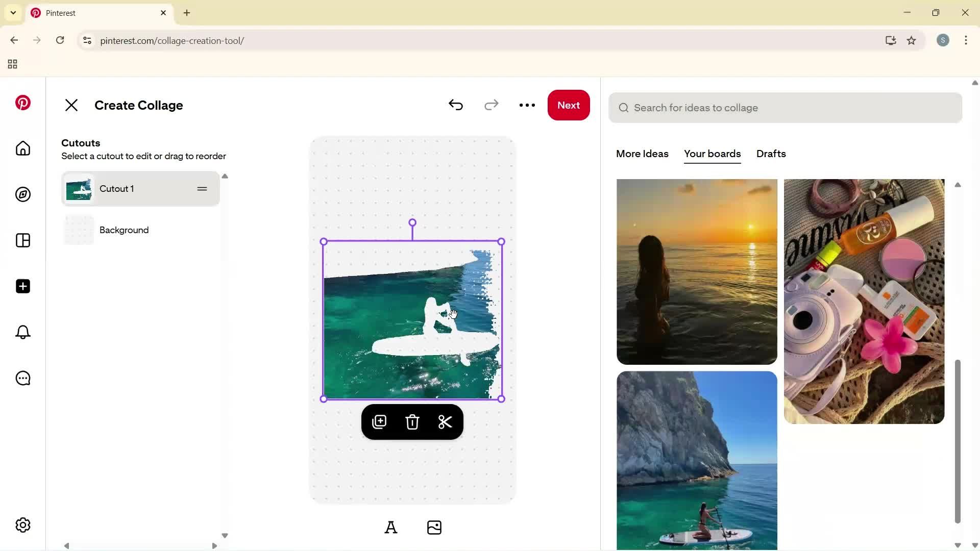Open settings with the gear icon
The image size is (980, 551).
pos(22,525)
